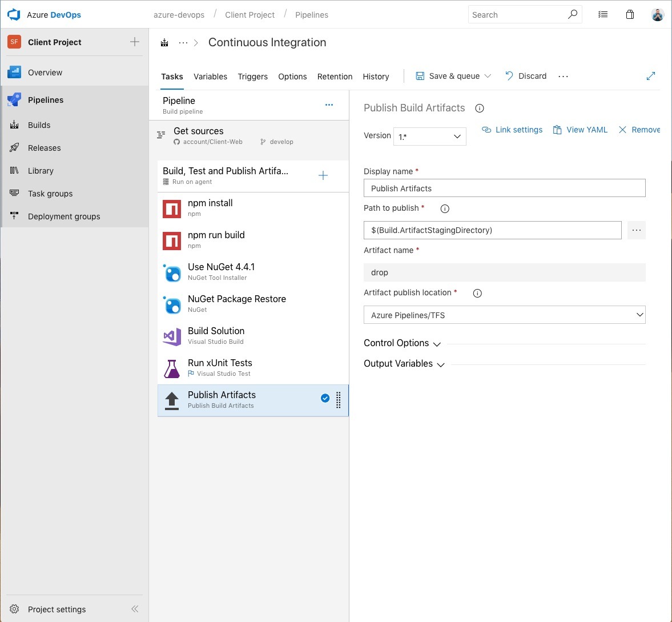Image resolution: width=672 pixels, height=622 pixels.
Task: Open the marketplace shopping bag icon
Action: (630, 15)
